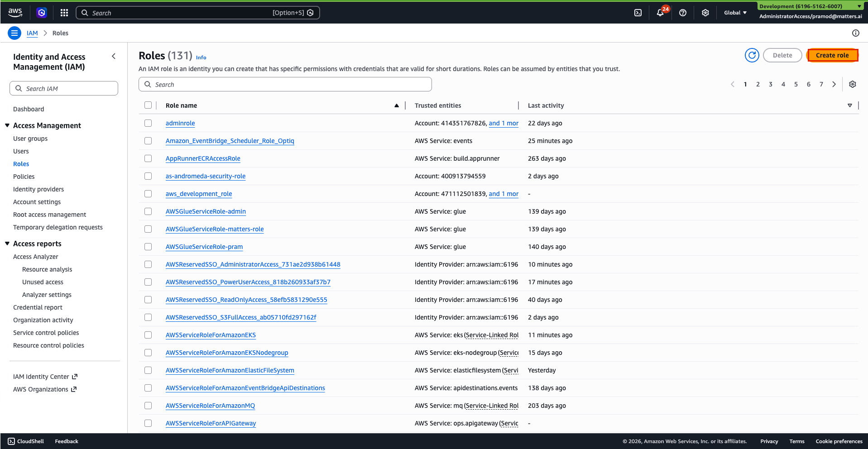The width and height of the screenshot is (868, 449).
Task: Open the help question mark icon
Action: [683, 13]
